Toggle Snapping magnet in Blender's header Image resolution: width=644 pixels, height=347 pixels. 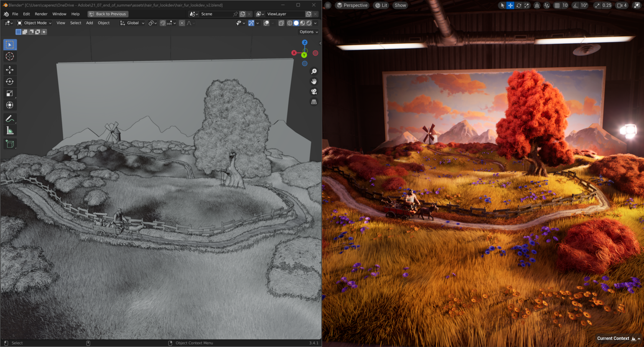pos(163,23)
